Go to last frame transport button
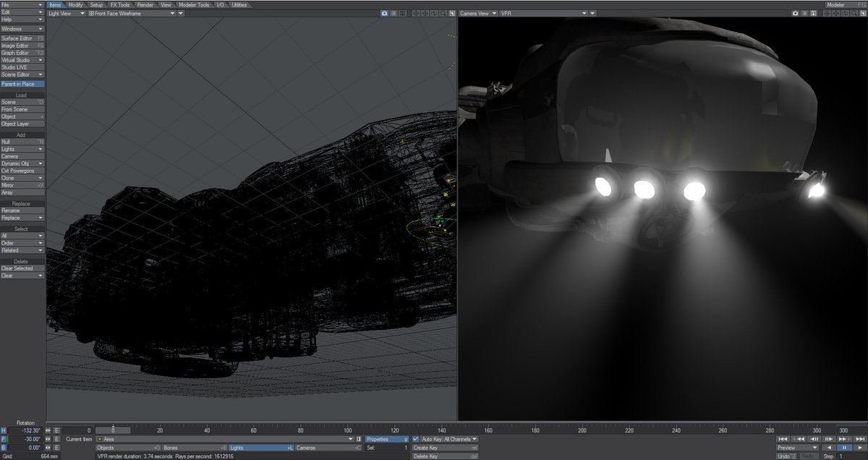Viewport: 868px width, 460px height. 860,439
